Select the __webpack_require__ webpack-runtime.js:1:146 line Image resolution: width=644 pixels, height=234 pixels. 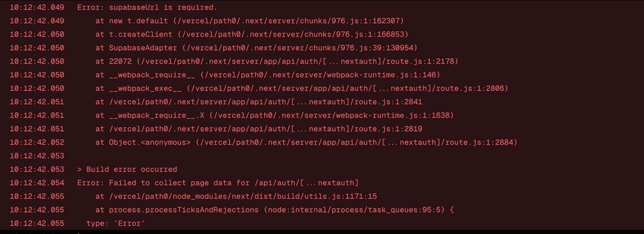(x=267, y=75)
